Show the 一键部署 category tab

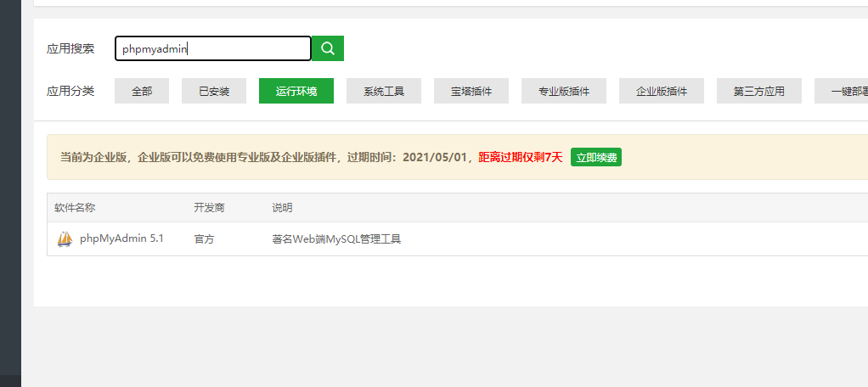coord(842,91)
